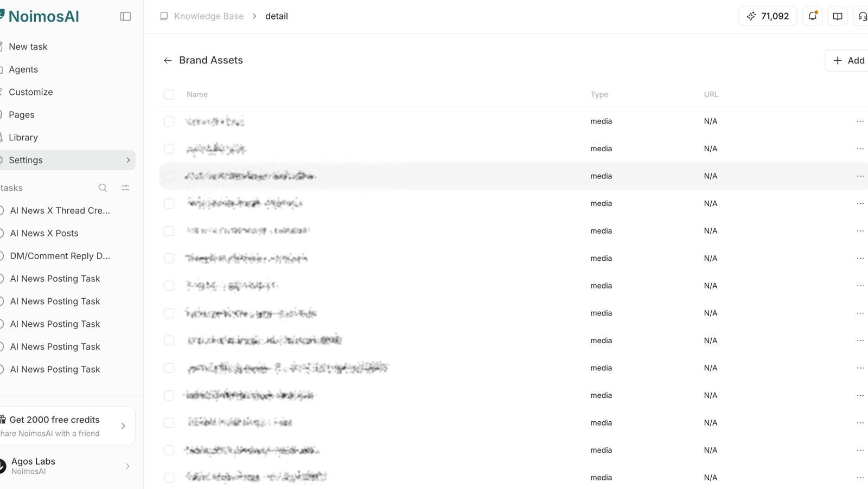Check the fourth asset row checkbox

tap(169, 203)
